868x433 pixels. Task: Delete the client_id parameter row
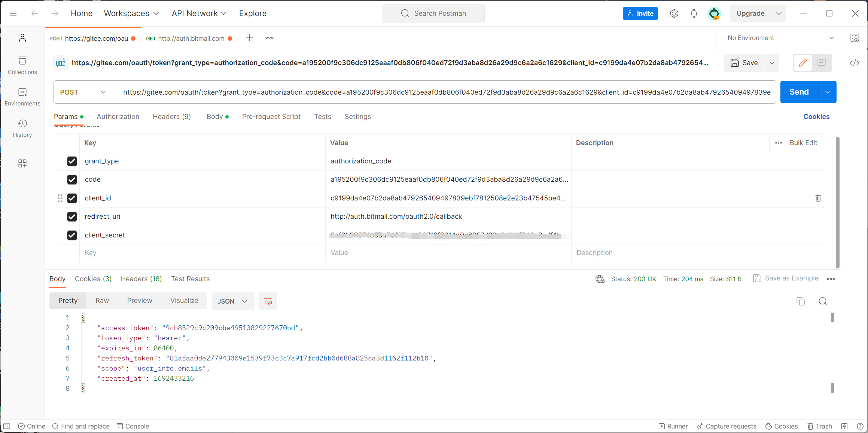point(818,198)
